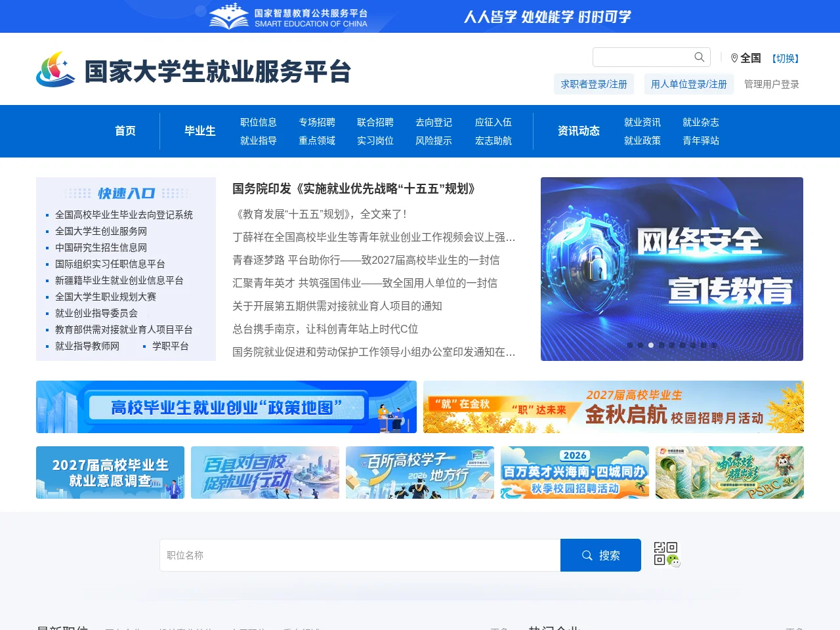
Task: Open news about 丁薛祥 video conference
Action: click(x=374, y=237)
